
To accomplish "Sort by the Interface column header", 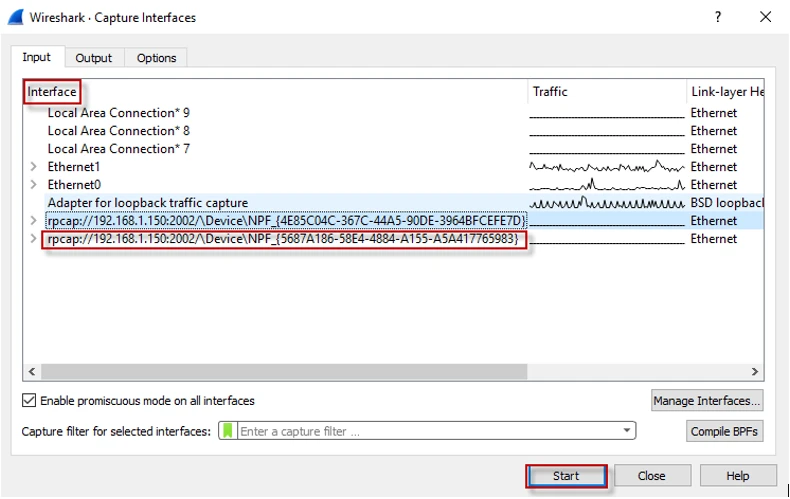I will (52, 92).
